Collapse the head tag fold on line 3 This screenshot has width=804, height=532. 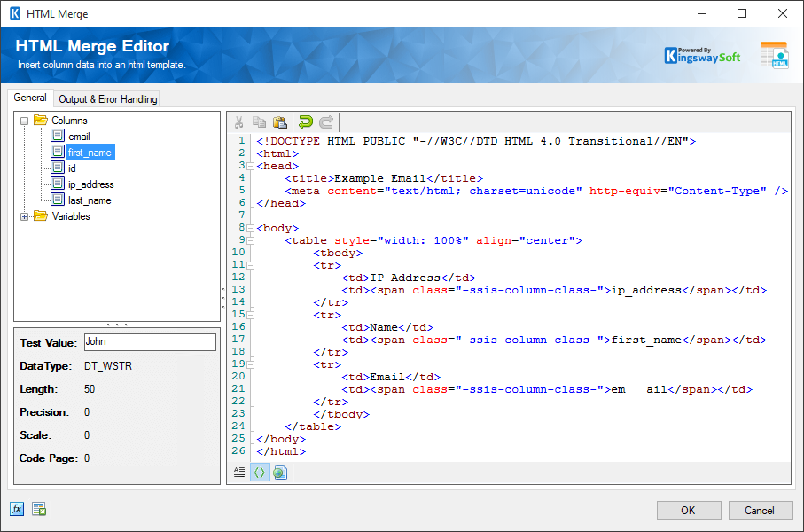point(251,166)
